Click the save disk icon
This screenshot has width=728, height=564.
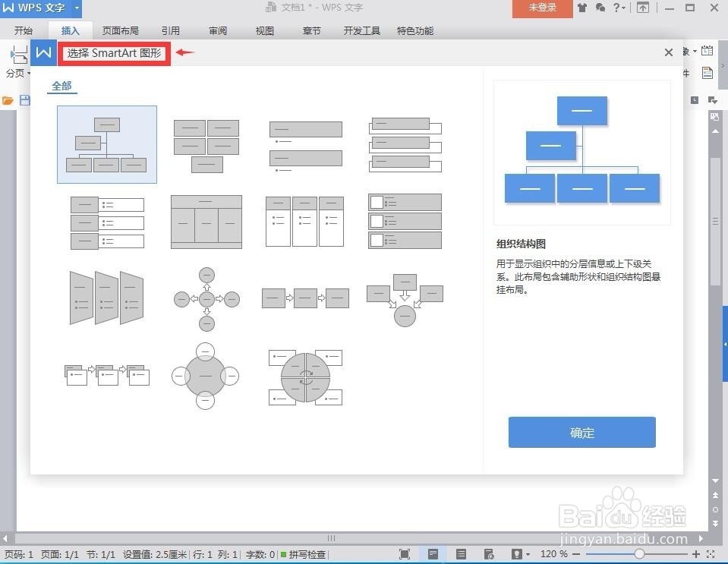(24, 100)
